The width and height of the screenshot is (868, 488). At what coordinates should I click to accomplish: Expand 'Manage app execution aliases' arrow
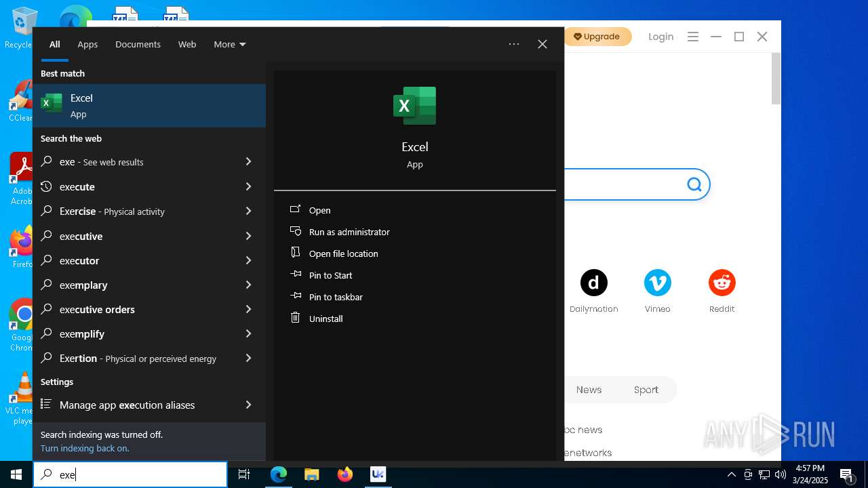[248, 405]
